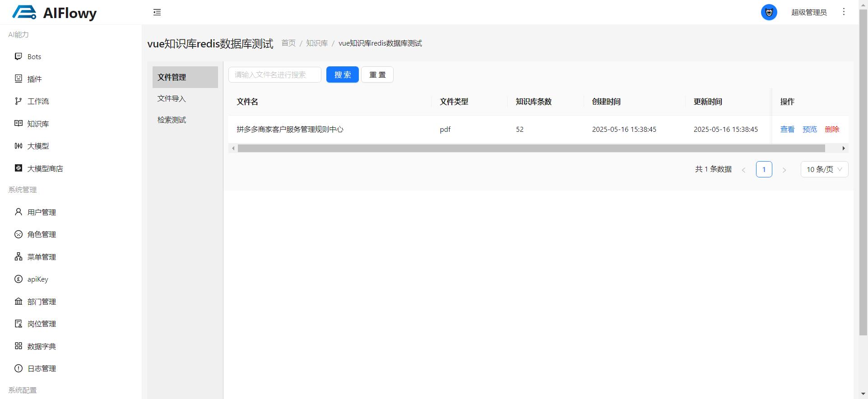Click the 插件 plugin icon in sidebar
This screenshot has height=399, width=868.
click(x=19, y=79)
